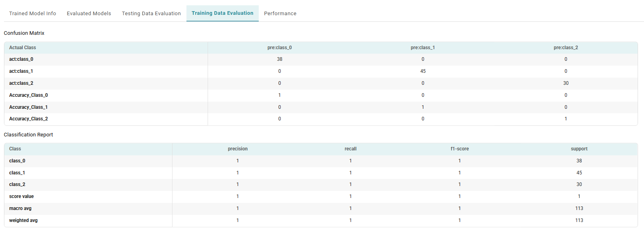Click the Actual Class column header
This screenshot has height=232, width=644.
click(x=22, y=48)
